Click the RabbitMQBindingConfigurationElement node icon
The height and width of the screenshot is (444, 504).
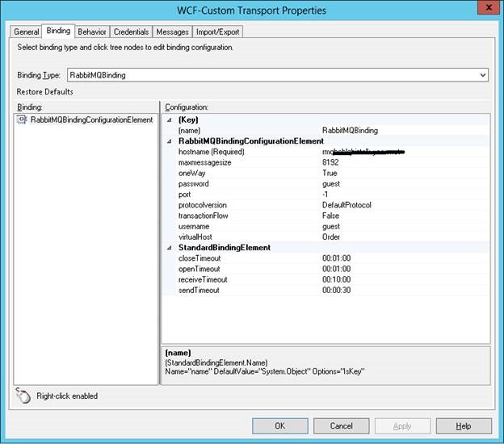click(x=22, y=119)
